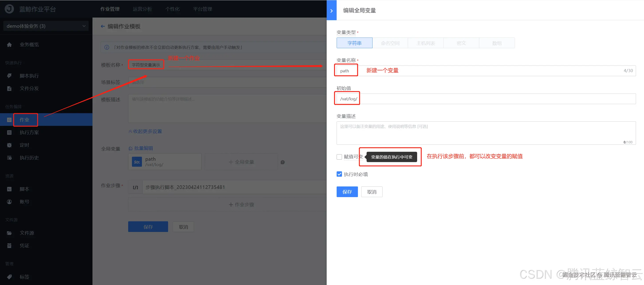Open the 作业管理 top menu

(110, 9)
